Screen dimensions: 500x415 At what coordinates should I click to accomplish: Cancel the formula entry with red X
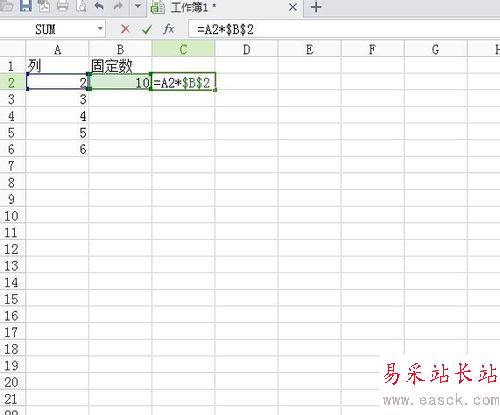125,29
